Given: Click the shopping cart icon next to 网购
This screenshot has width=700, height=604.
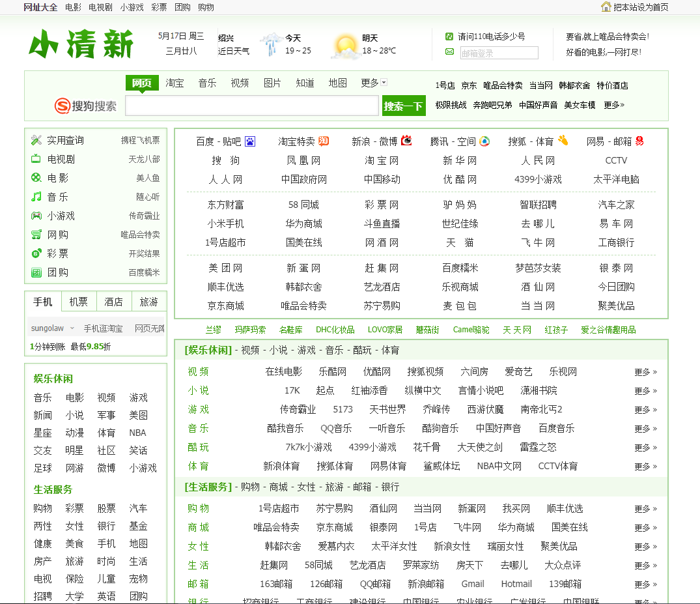Looking at the screenshot, I should click(x=36, y=235).
